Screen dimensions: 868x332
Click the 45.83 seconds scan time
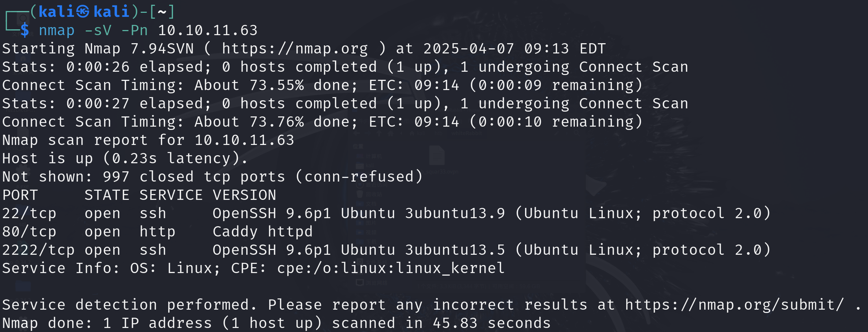[492, 323]
